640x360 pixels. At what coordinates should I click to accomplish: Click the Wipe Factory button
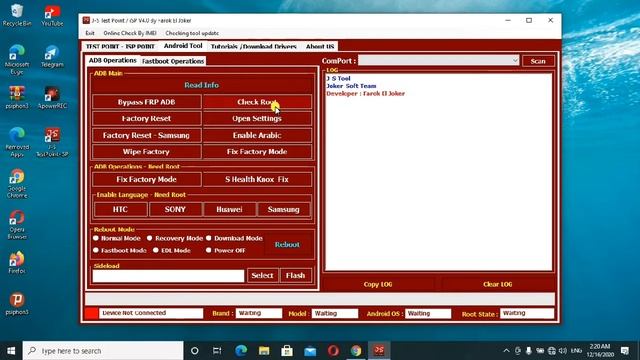tap(147, 151)
